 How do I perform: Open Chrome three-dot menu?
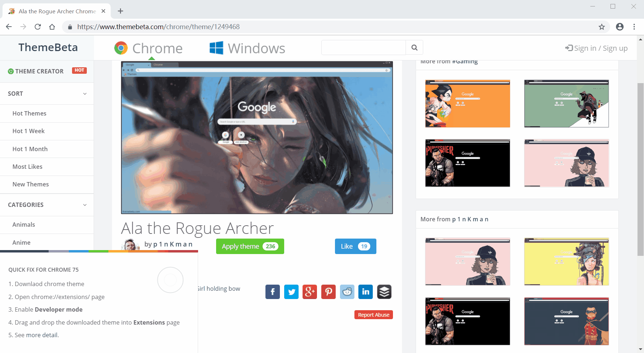(634, 27)
